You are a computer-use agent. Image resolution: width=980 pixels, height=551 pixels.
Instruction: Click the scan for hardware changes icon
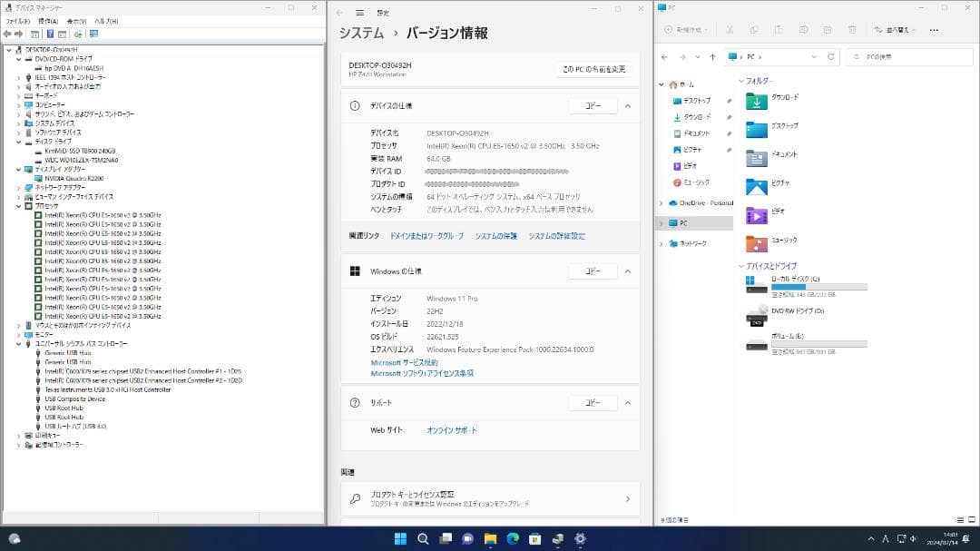point(77,35)
